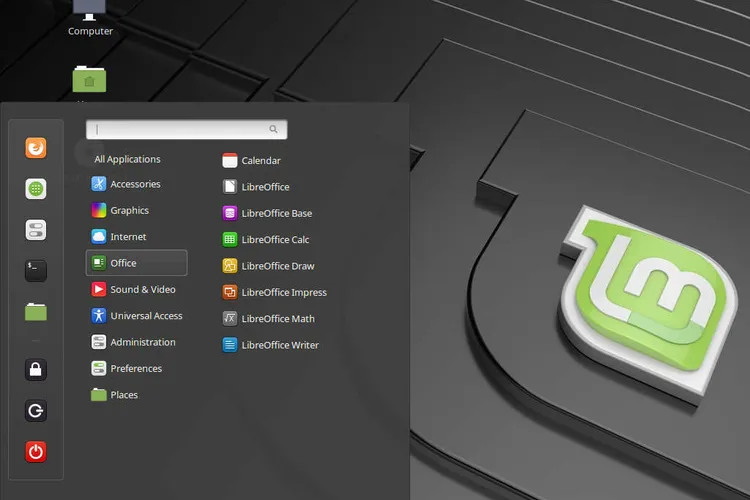Screen dimensions: 750x500
Task: Open Sound & Video category
Action: pos(142,290)
